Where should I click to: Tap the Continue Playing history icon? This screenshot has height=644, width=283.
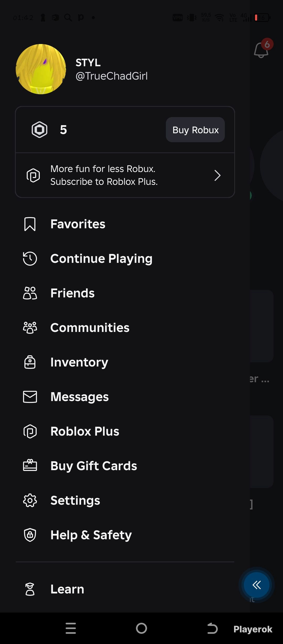(x=30, y=259)
